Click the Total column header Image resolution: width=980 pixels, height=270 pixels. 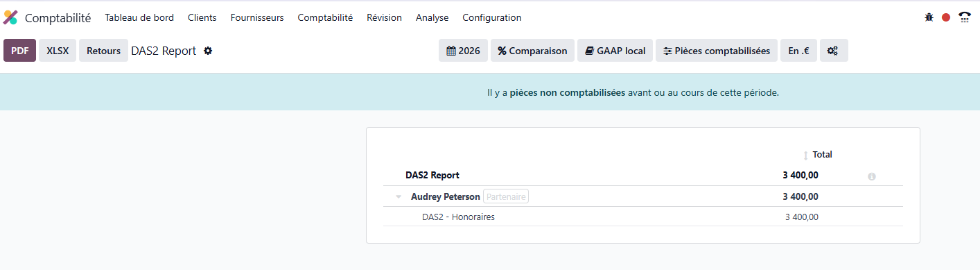[822, 155]
